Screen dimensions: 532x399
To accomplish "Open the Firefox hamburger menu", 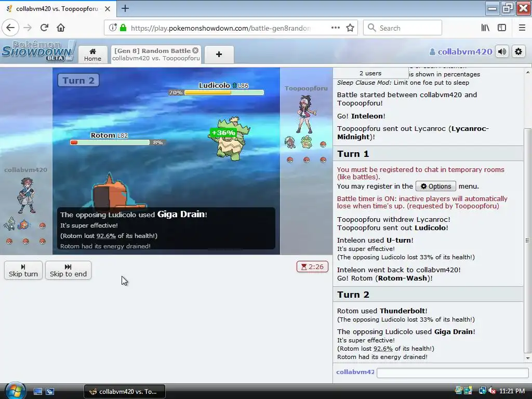I will (522, 28).
